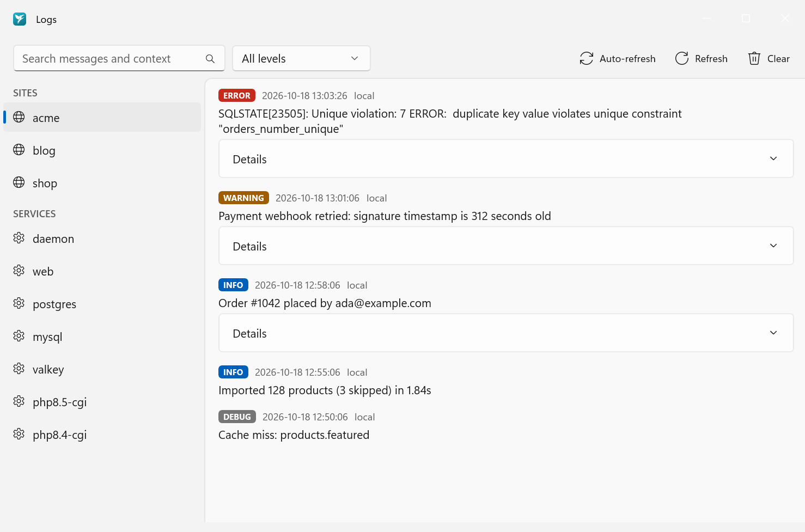Expand Details for the payment webhook warning
The image size is (805, 532).
506,246
